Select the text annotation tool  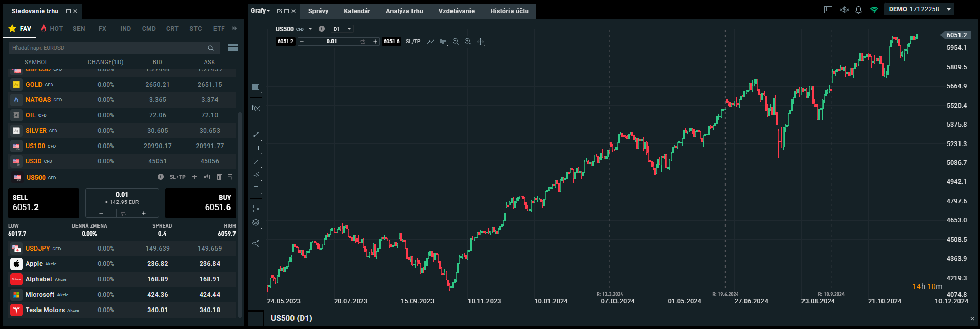click(x=256, y=189)
